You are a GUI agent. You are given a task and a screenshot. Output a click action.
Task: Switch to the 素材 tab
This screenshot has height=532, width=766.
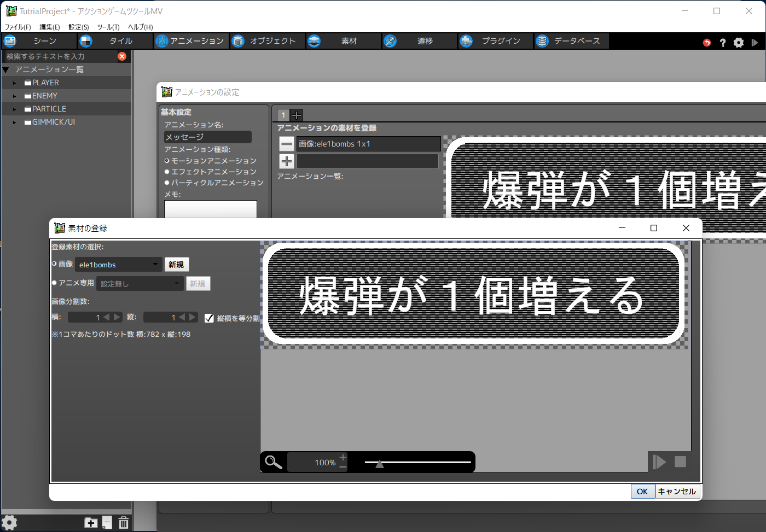coord(343,41)
